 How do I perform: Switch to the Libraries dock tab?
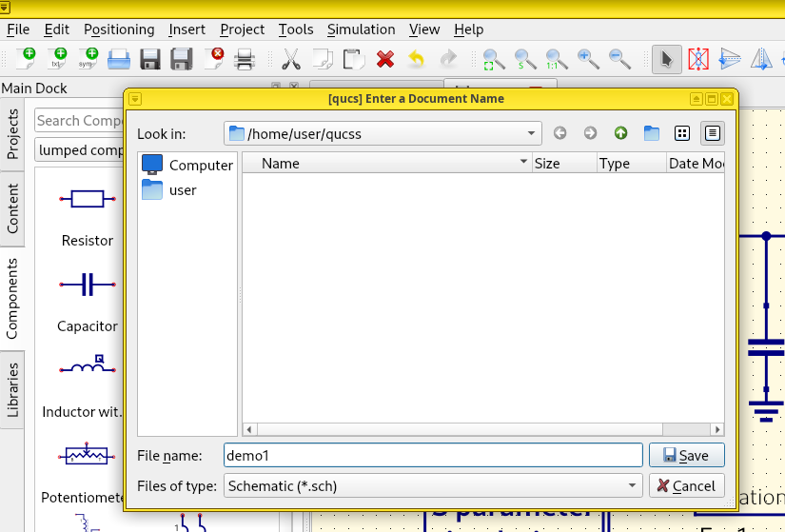[x=13, y=389]
